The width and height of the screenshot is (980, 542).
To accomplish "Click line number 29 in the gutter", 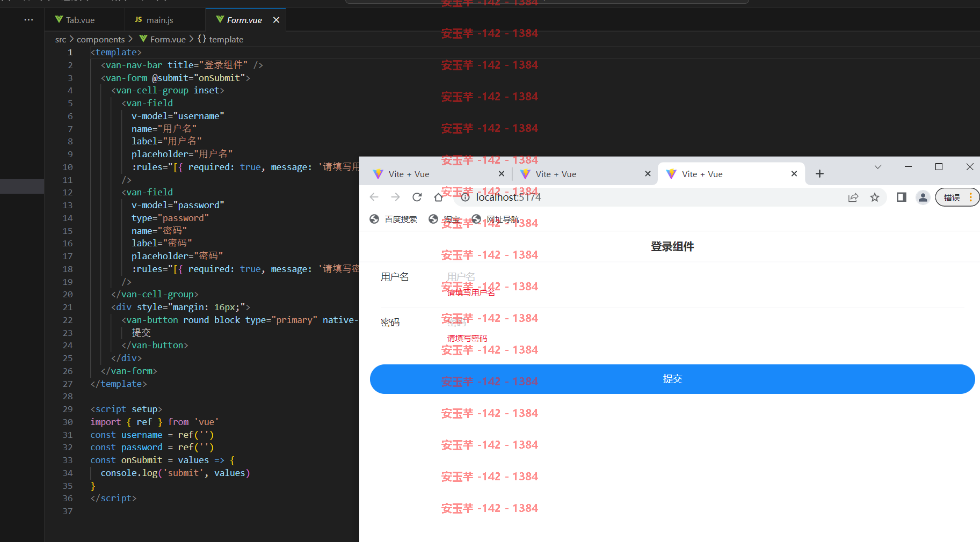I will (x=68, y=409).
